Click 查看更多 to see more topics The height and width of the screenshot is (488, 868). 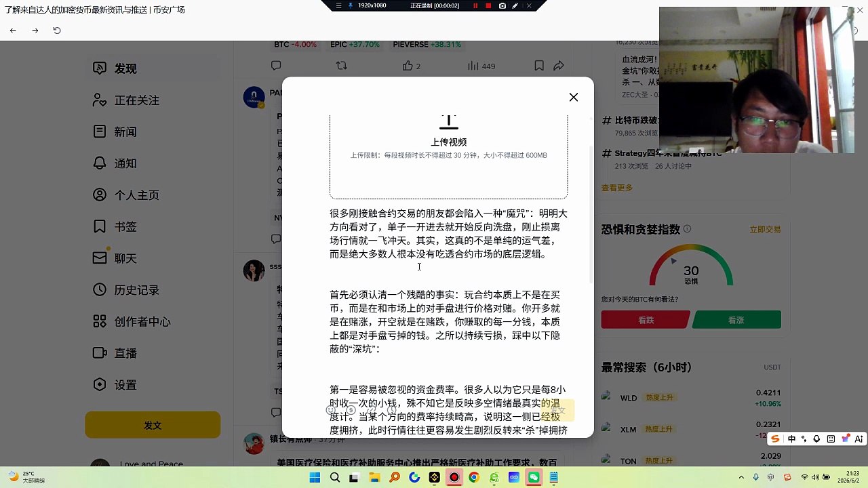pyautogui.click(x=617, y=188)
